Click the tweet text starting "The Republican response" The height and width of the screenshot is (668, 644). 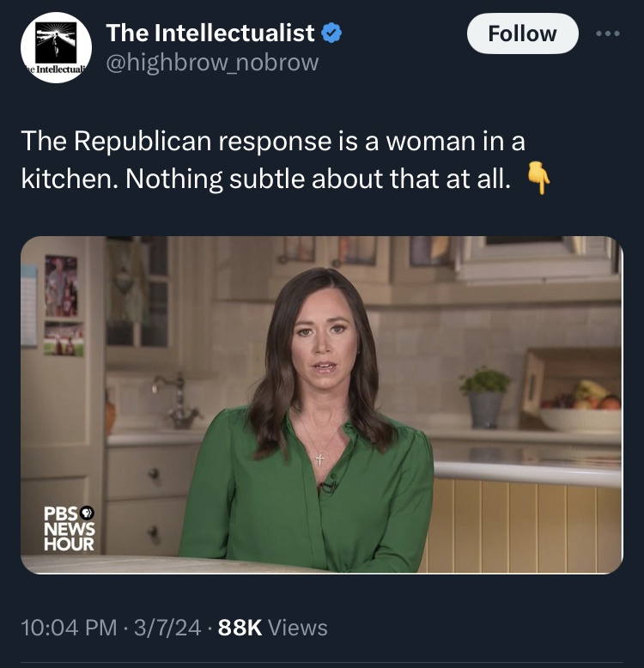272,140
